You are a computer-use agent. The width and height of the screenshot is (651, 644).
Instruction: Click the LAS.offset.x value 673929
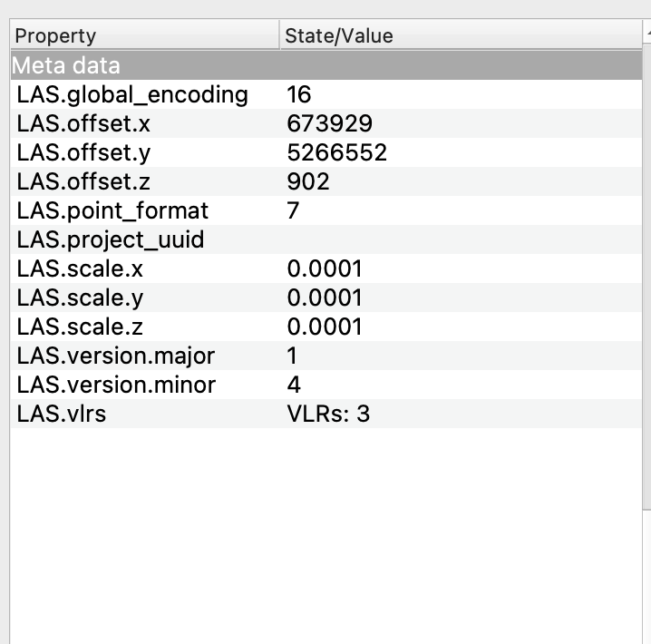(329, 123)
